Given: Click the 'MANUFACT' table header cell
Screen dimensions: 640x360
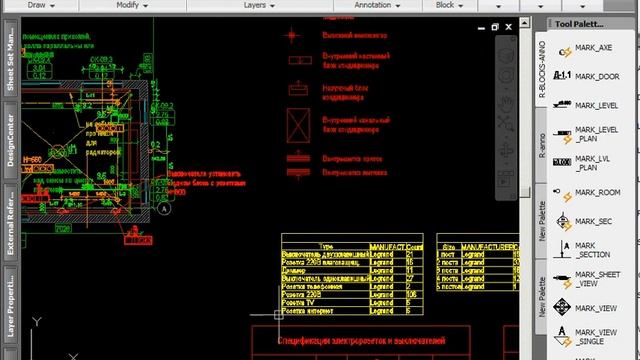Looking at the screenshot, I should [x=387, y=247].
